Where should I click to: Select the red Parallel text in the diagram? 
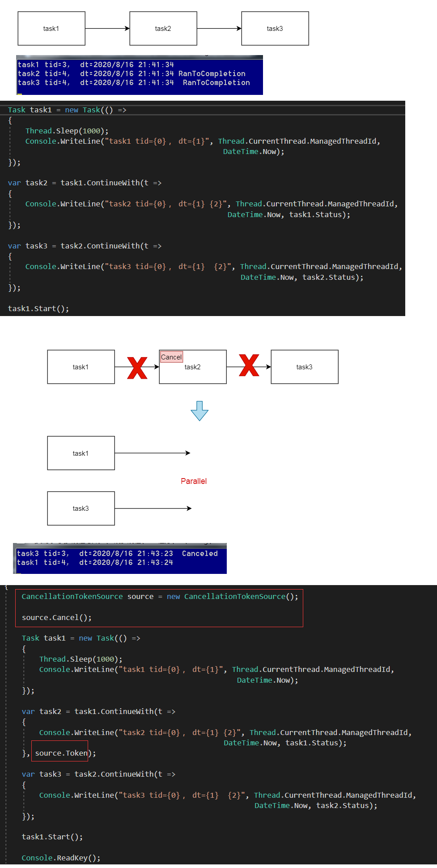tap(194, 481)
